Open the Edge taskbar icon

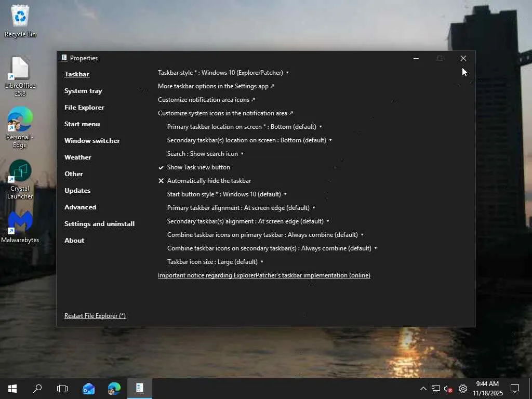[114, 389]
